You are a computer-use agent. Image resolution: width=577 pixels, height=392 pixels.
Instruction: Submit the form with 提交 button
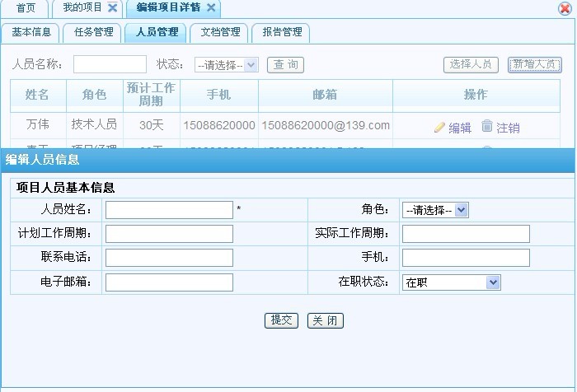point(281,320)
